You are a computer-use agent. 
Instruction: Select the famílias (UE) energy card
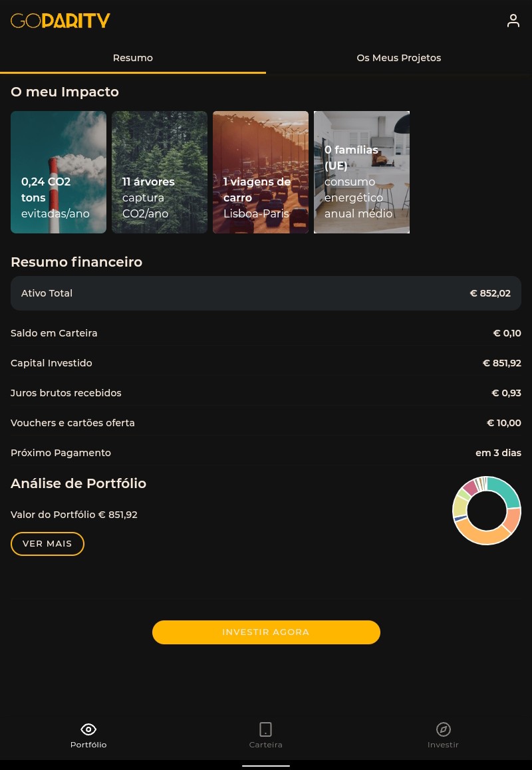click(x=362, y=172)
